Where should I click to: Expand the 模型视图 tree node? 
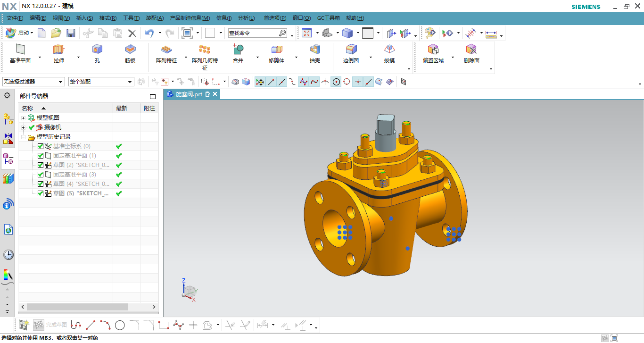coord(23,118)
